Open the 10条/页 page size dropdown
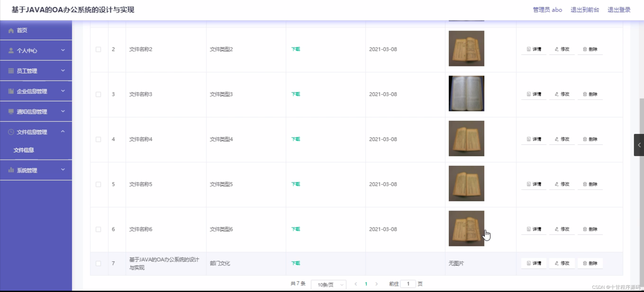This screenshot has height=292, width=644. point(328,285)
